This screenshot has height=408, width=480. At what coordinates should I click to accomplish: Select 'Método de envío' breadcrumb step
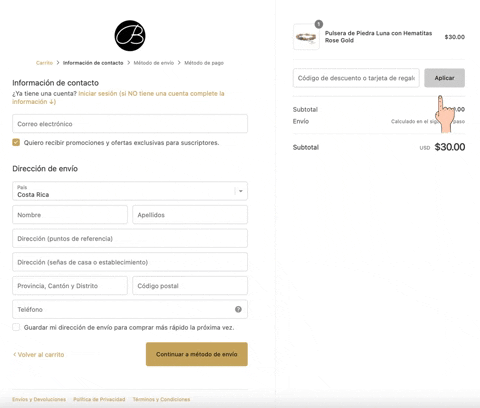(154, 63)
